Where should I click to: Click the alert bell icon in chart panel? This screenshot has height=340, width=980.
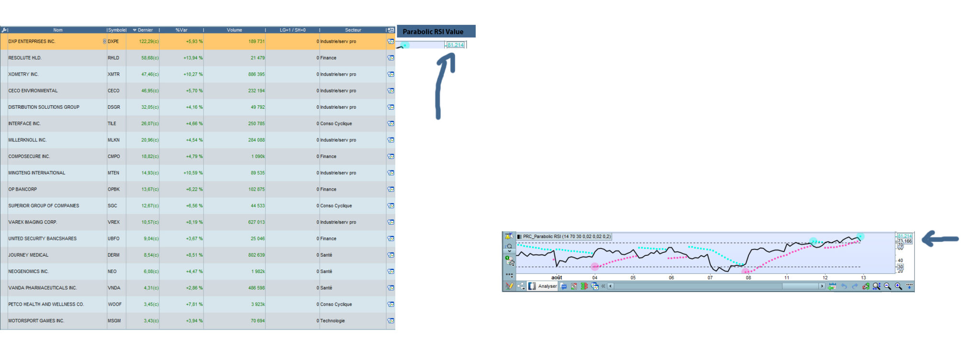pyautogui.click(x=509, y=236)
